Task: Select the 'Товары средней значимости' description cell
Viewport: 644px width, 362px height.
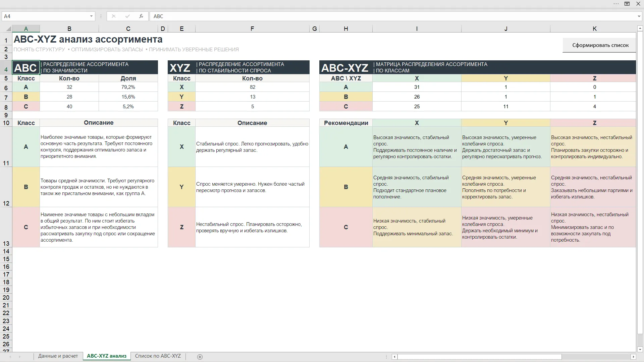Action: click(x=99, y=187)
